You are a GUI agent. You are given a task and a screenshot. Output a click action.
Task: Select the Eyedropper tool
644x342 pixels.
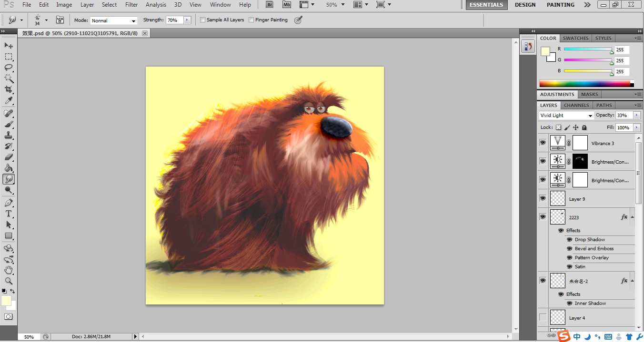pos(9,100)
